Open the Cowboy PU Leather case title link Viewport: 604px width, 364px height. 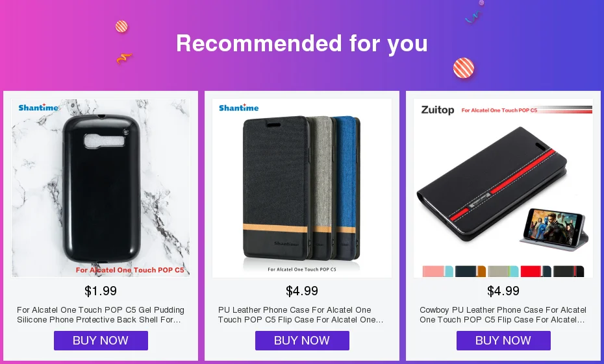pos(503,315)
